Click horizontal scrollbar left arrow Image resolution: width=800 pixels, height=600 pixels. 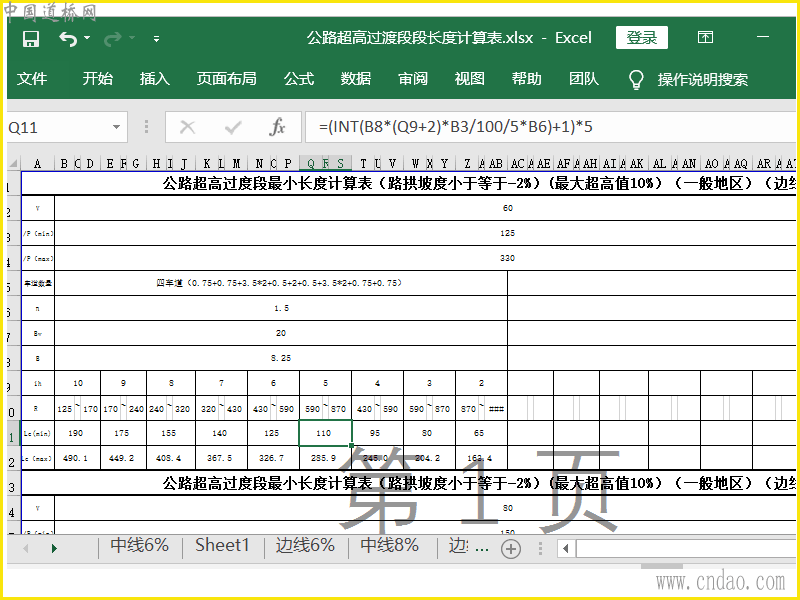coord(565,549)
